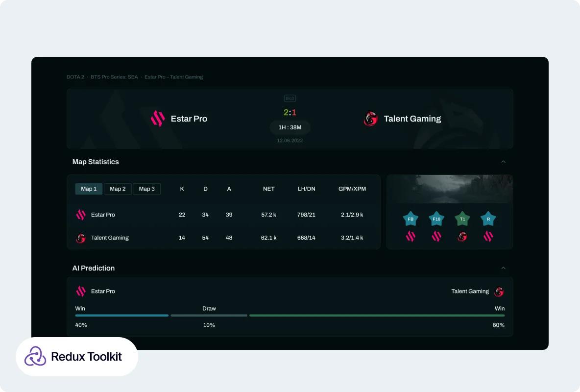Switch to the Map 1 tab
Viewport: 580px width, 392px height.
coord(89,189)
